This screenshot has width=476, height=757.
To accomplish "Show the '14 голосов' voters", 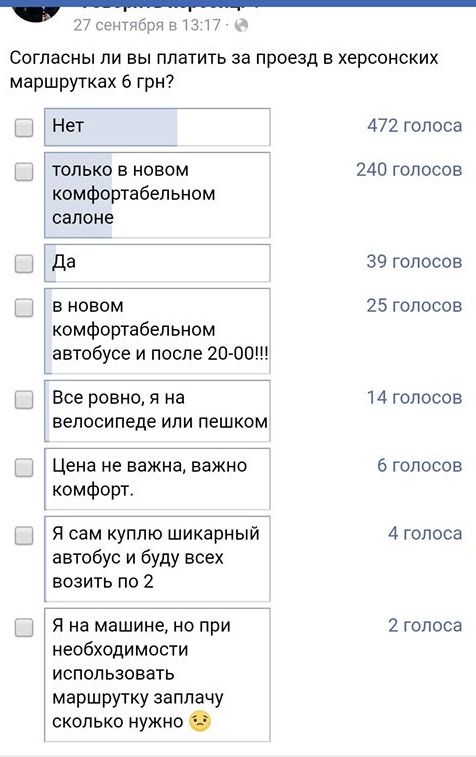I will pos(414,397).
